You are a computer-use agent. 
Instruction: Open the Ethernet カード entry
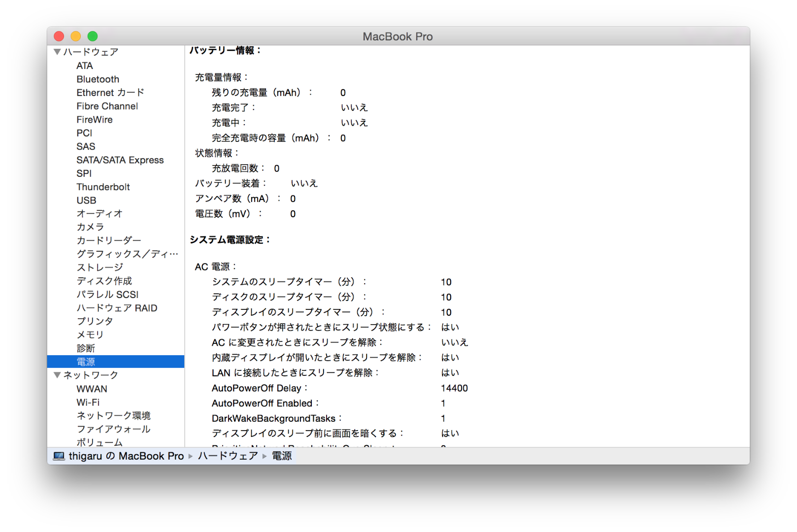(x=110, y=93)
